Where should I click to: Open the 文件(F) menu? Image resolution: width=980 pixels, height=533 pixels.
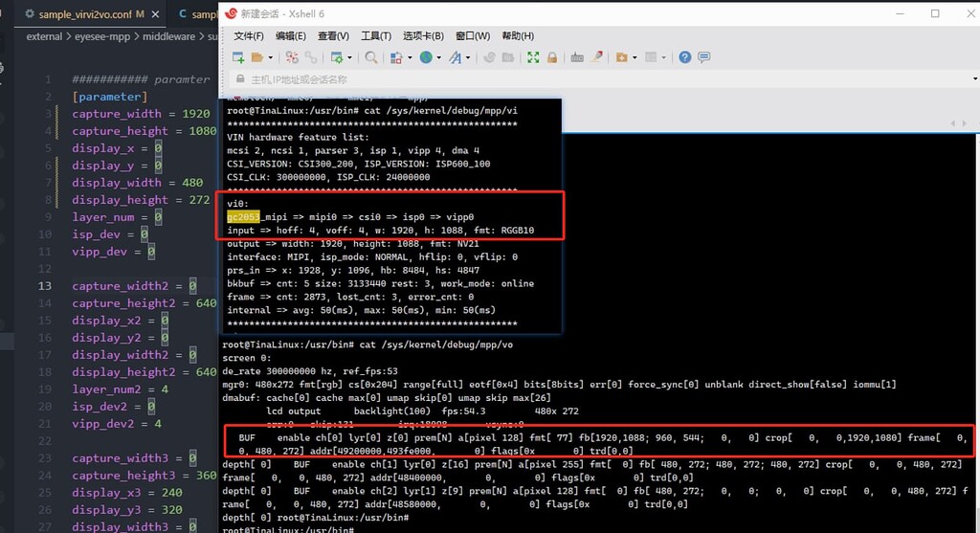click(248, 35)
